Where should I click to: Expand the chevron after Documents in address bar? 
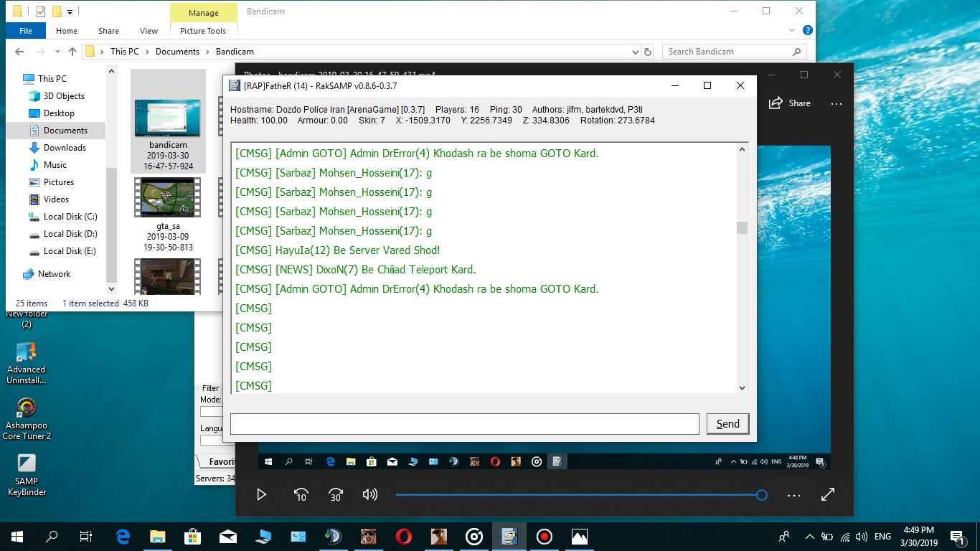pyautogui.click(x=208, y=52)
